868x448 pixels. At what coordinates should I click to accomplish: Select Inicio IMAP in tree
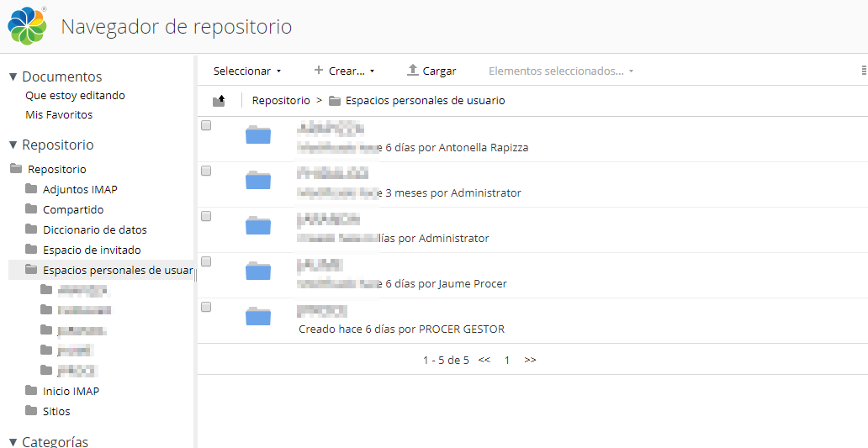(71, 391)
